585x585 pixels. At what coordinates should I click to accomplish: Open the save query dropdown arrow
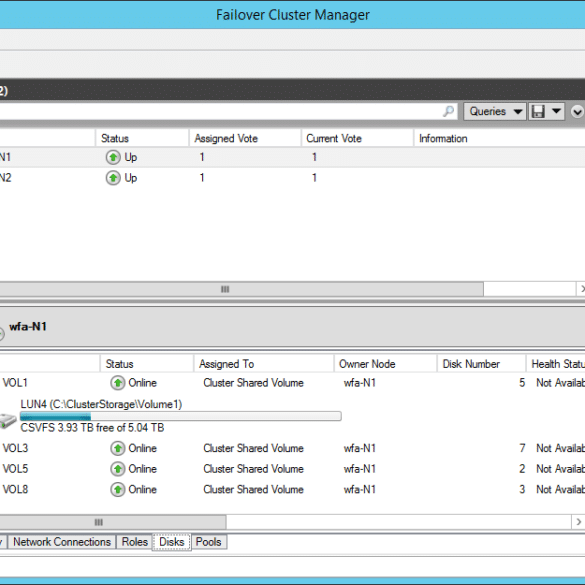point(556,111)
